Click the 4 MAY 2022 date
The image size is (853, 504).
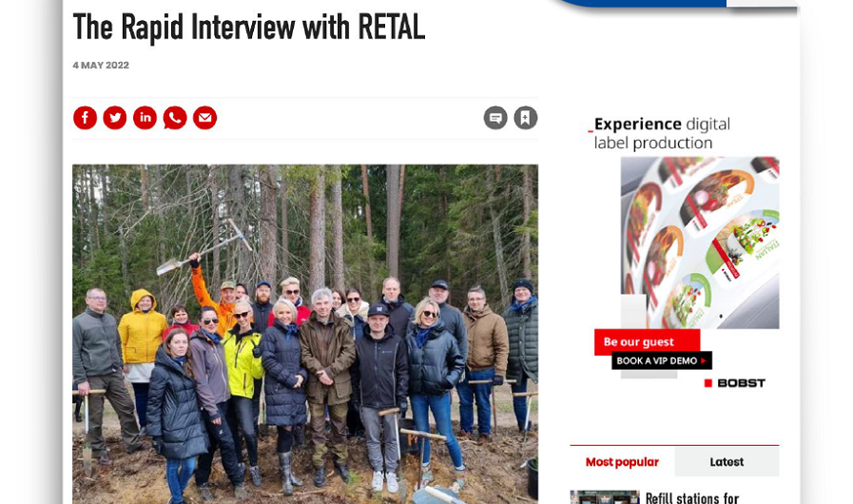pyautogui.click(x=101, y=66)
